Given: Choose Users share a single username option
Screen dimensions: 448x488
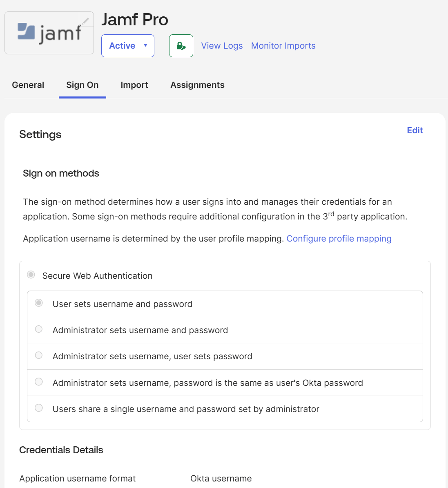Looking at the screenshot, I should click(39, 408).
